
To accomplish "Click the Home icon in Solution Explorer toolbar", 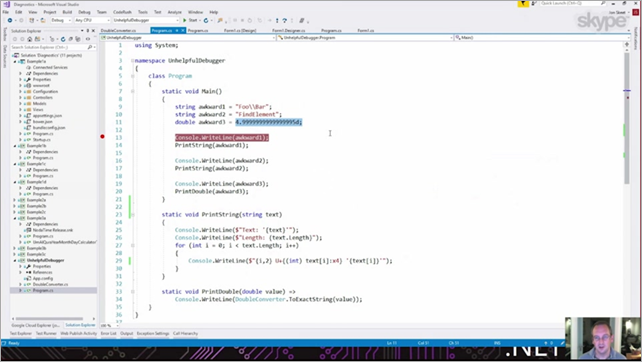I will 29,39.
